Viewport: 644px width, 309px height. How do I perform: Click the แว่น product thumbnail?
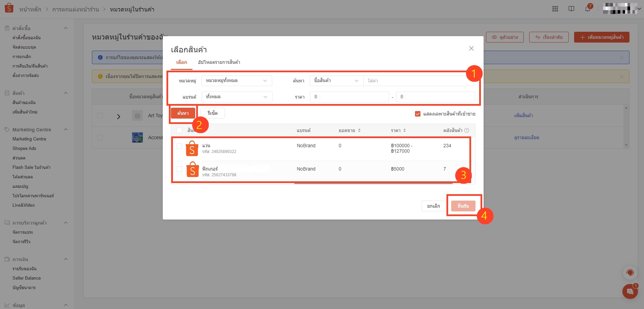pos(192,148)
